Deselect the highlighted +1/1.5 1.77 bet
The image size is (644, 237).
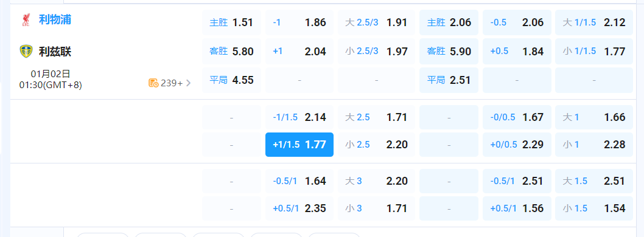pos(299,145)
